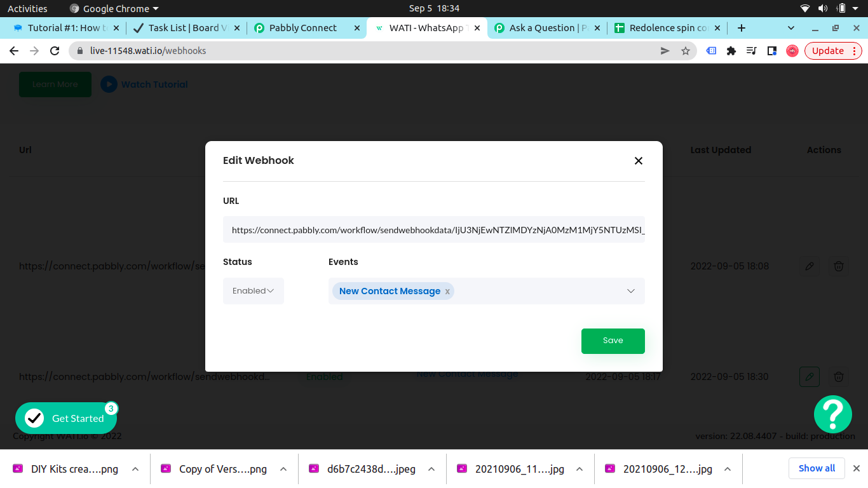868x488 pixels.
Task: Expand options for d6b7c2438d download
Action: coord(431,469)
